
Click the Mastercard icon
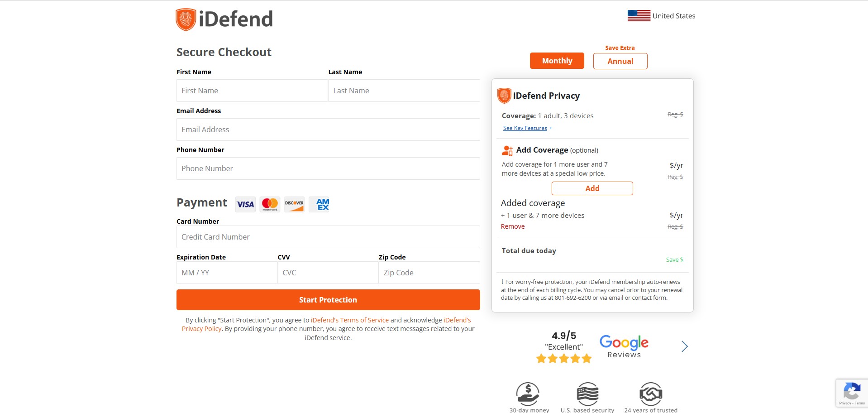pyautogui.click(x=270, y=204)
